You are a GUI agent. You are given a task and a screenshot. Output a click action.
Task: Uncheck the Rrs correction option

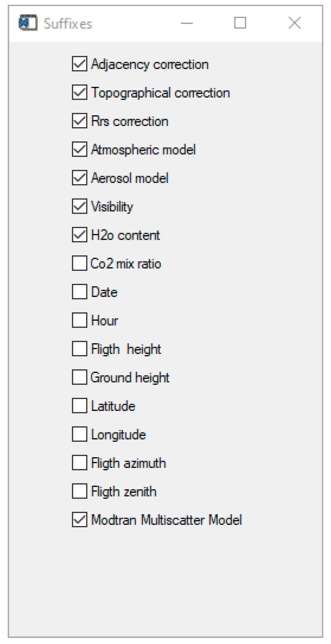coord(79,121)
